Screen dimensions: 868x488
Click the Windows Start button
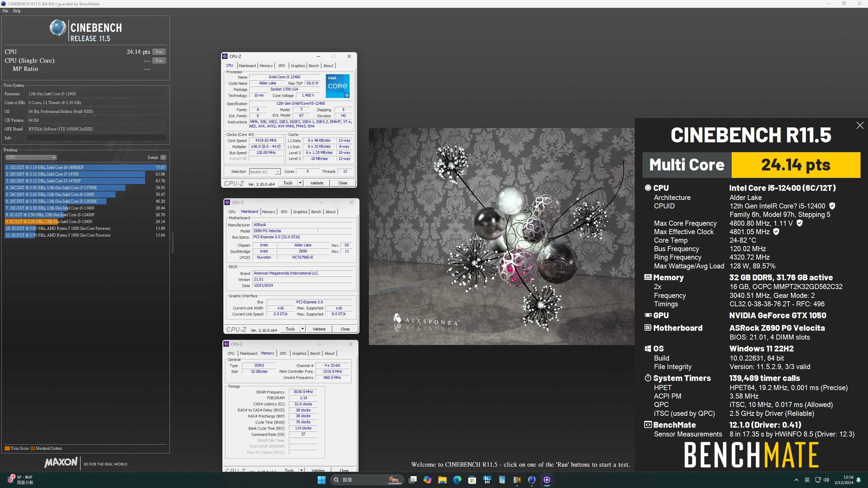point(321,480)
